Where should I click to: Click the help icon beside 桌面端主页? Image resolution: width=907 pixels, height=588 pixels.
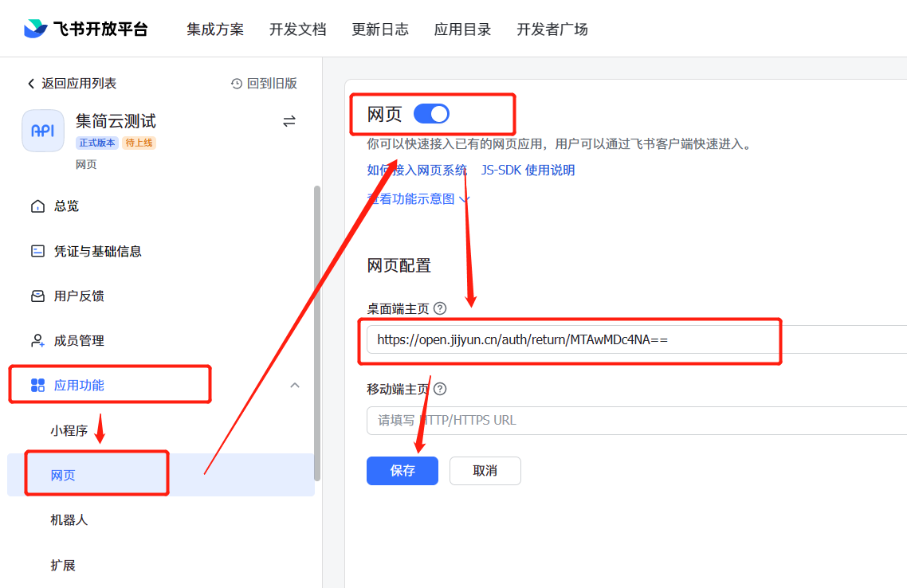[x=440, y=308]
